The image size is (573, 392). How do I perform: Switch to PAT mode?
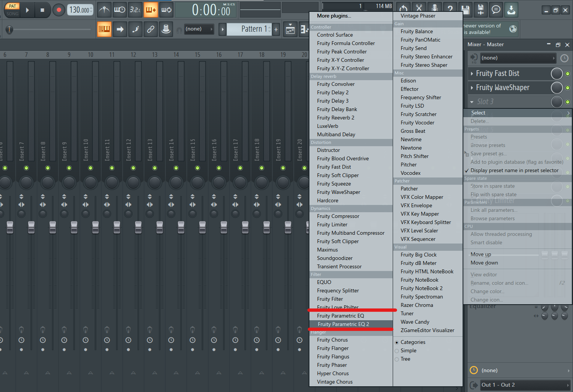[x=12, y=6]
